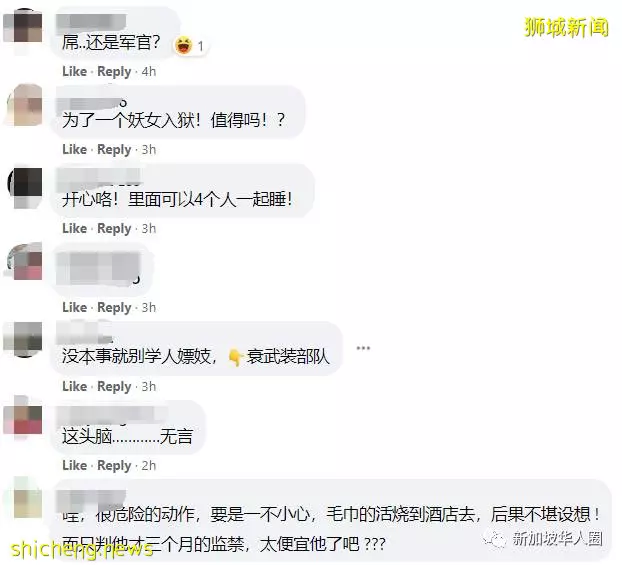Click the pointing hand emoji in the comment

point(235,357)
